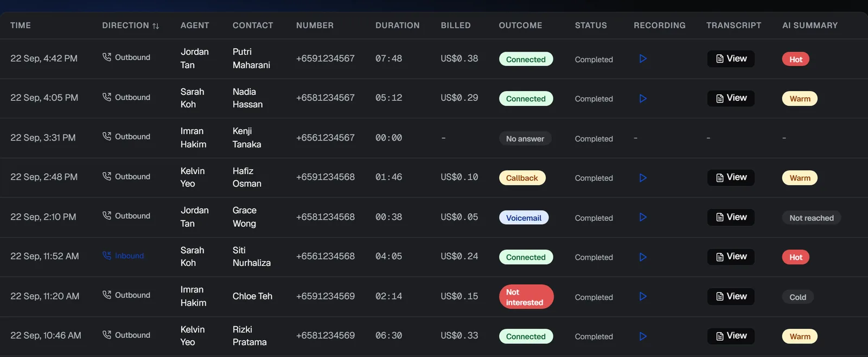Image resolution: width=868 pixels, height=357 pixels.
Task: Click Connected outcome badge for Nadia Hassan
Action: [526, 99]
